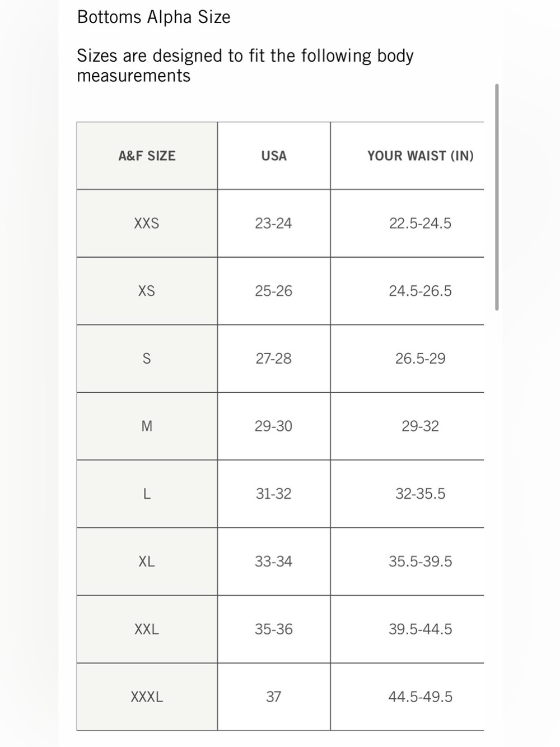Select waist measurement 44.5-49.5 cell
Viewport: 560px width, 747px height.
click(420, 697)
